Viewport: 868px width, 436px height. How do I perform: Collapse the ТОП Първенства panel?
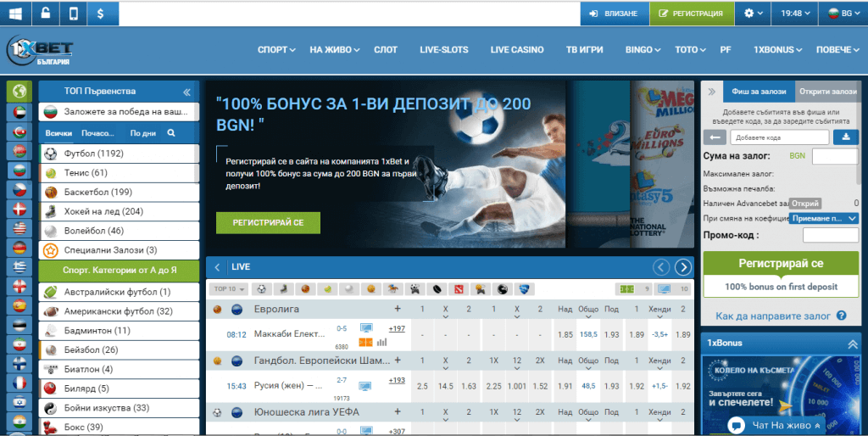(187, 92)
